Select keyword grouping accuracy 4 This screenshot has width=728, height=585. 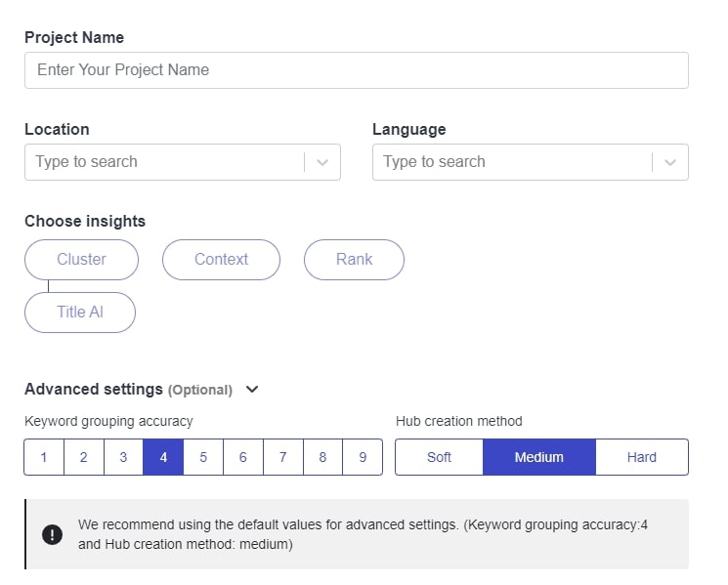click(x=163, y=457)
